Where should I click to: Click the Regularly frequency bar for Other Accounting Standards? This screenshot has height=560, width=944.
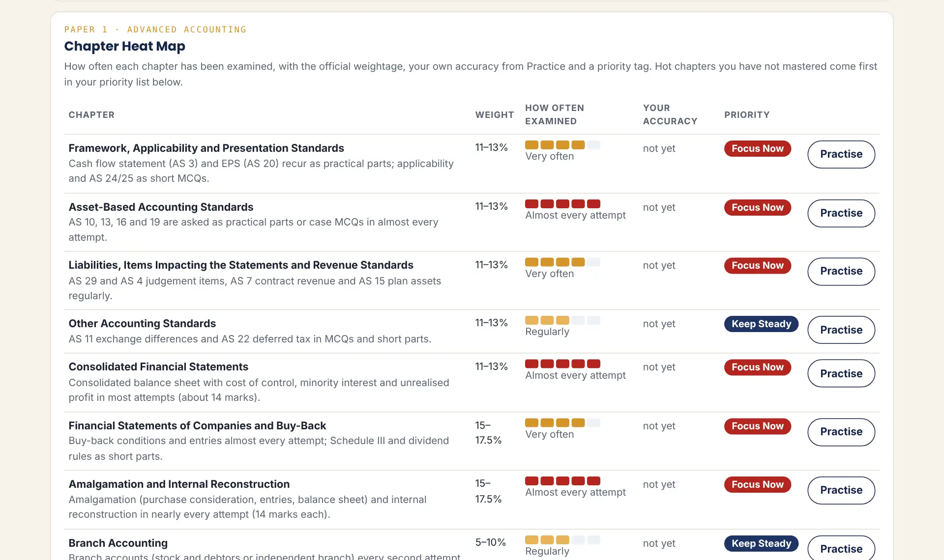562,320
